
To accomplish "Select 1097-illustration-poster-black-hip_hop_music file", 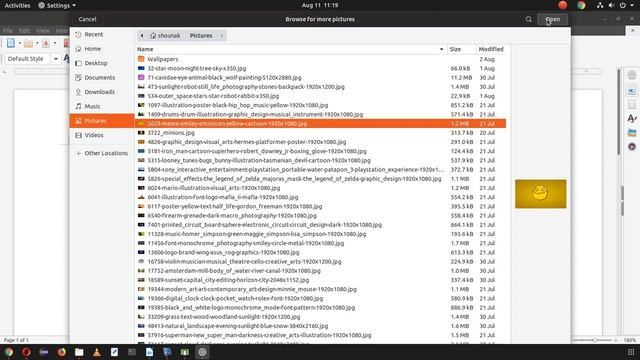I will point(320,105).
